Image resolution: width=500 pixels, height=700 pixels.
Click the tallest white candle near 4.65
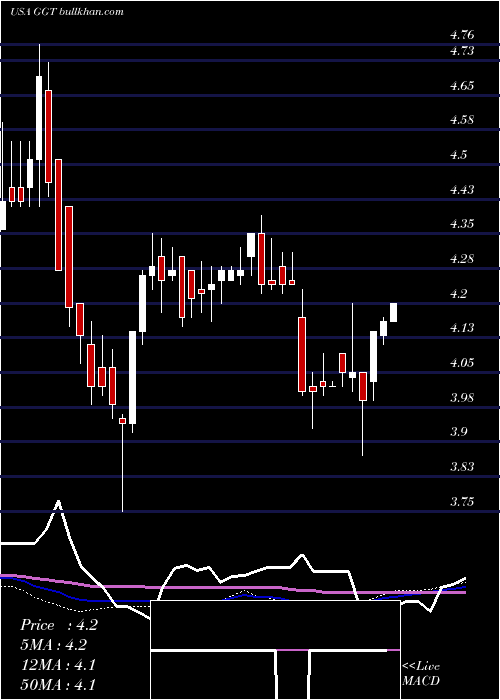click(39, 118)
